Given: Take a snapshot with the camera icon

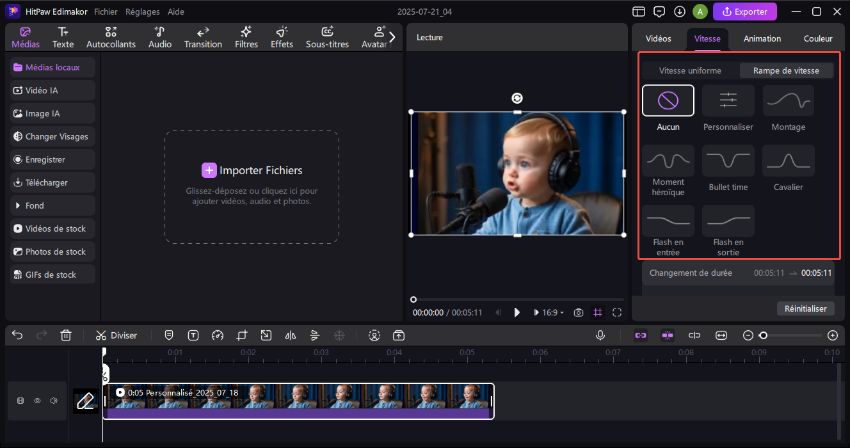Looking at the screenshot, I should pos(578,312).
